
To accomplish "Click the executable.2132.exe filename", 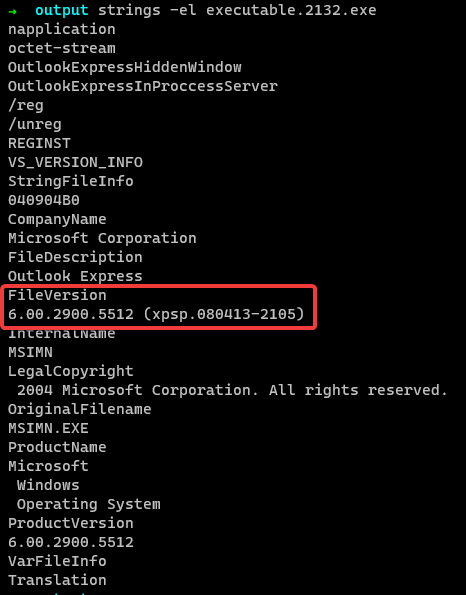I will [x=291, y=10].
